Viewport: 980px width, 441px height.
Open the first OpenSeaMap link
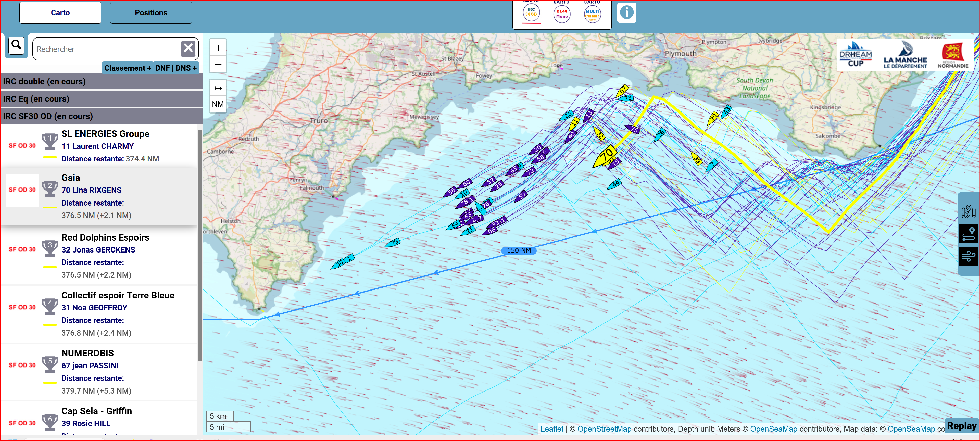(773, 429)
